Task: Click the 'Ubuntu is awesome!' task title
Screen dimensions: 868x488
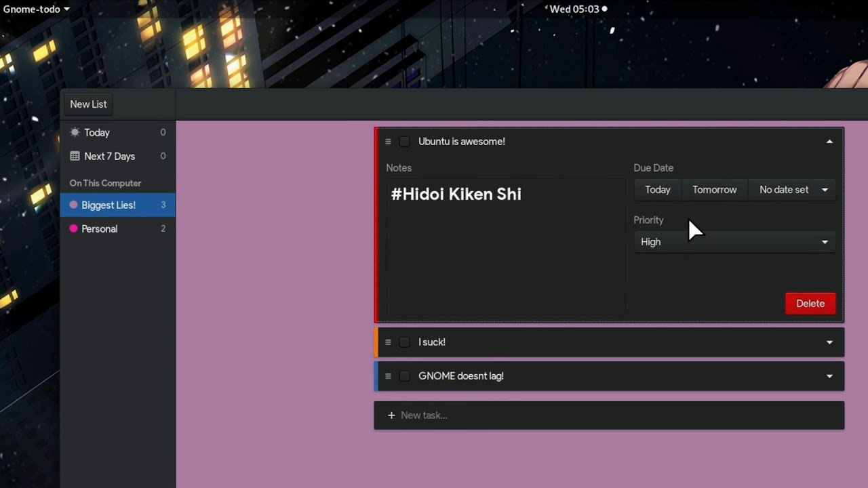Action: coord(462,142)
